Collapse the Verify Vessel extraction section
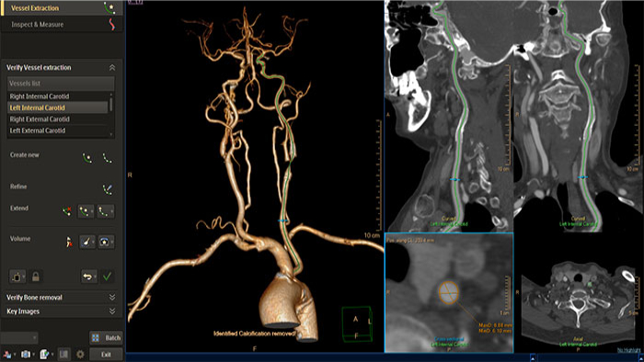 click(x=111, y=68)
